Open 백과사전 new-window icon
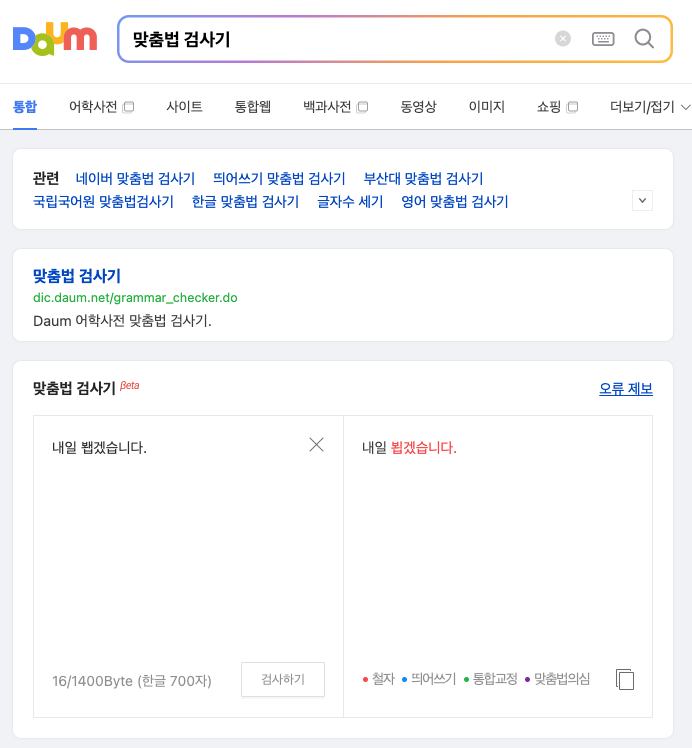Screen dimensions: 692x748 click(x=362, y=107)
